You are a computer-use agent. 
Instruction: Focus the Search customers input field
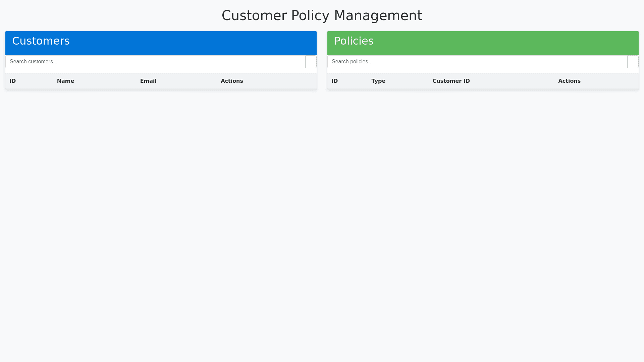[x=155, y=62]
